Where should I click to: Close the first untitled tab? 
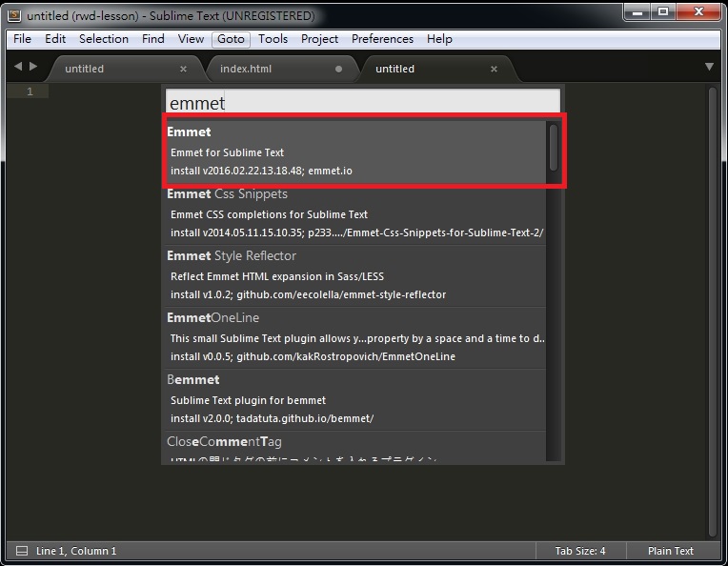(x=184, y=69)
